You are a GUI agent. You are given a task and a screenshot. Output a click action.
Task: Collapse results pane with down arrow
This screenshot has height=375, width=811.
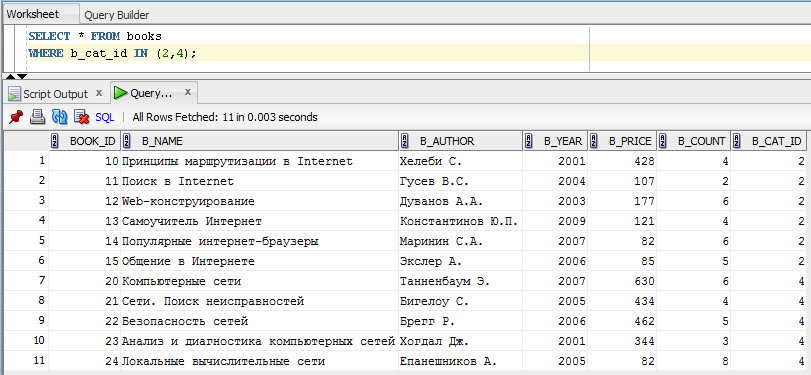click(22, 77)
